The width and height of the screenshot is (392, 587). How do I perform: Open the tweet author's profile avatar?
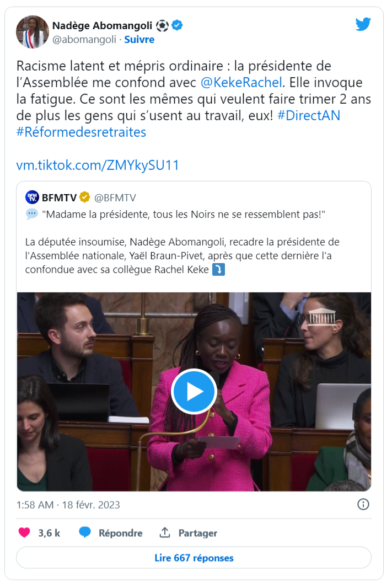tap(32, 32)
